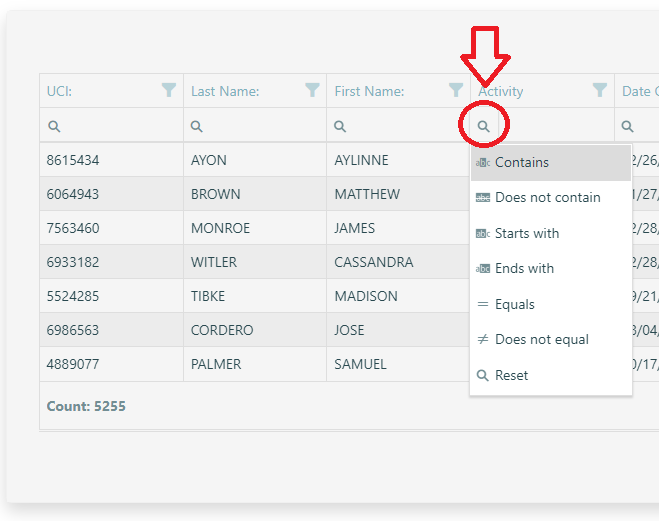
Task: Click the First Name column header label
Action: point(369,91)
